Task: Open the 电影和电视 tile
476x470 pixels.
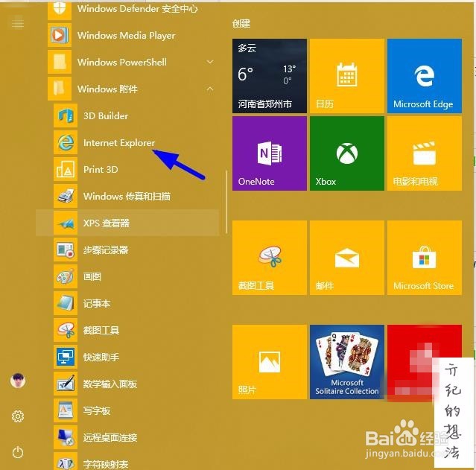Action: click(x=425, y=153)
